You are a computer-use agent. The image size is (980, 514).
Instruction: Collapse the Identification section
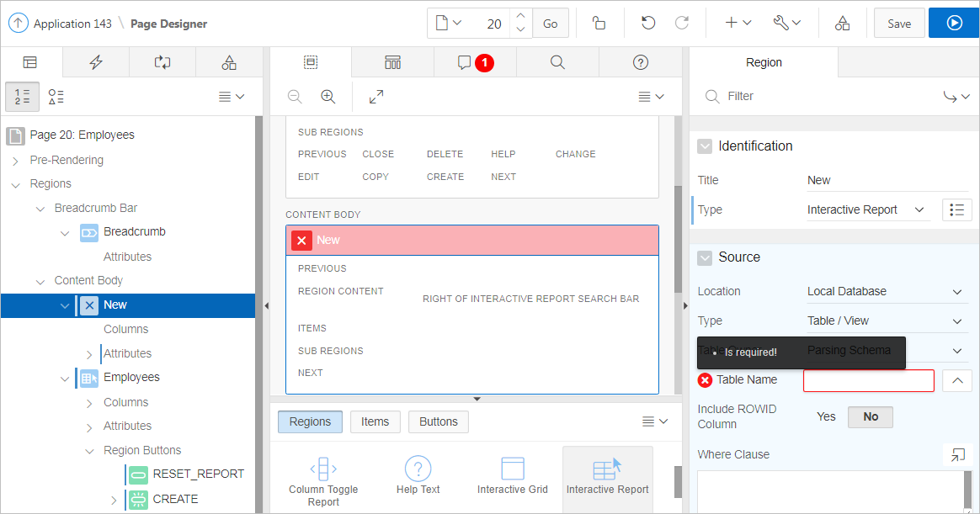click(705, 146)
